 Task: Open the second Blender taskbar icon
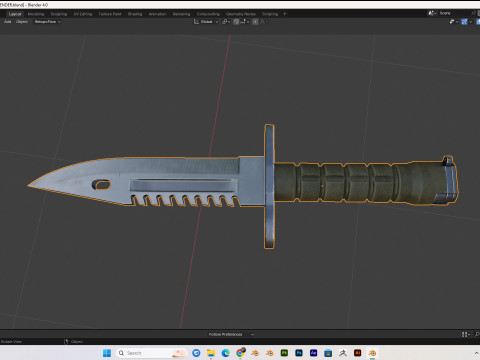tap(269, 353)
